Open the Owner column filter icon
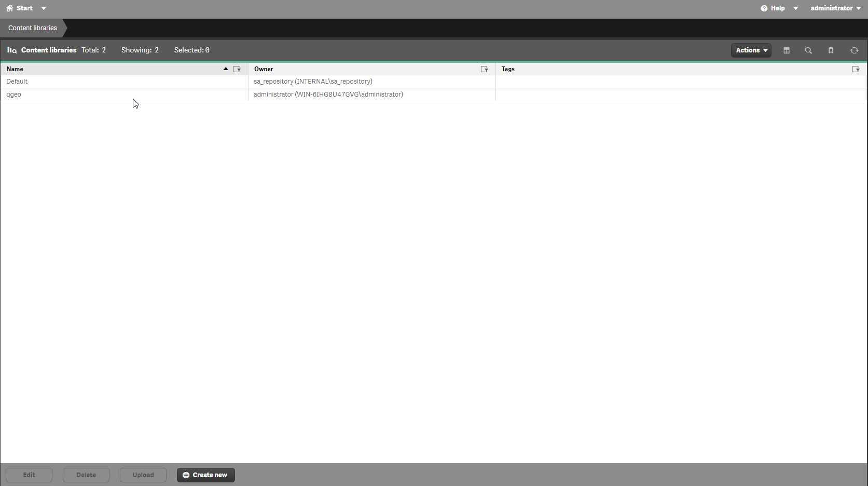 click(x=484, y=69)
